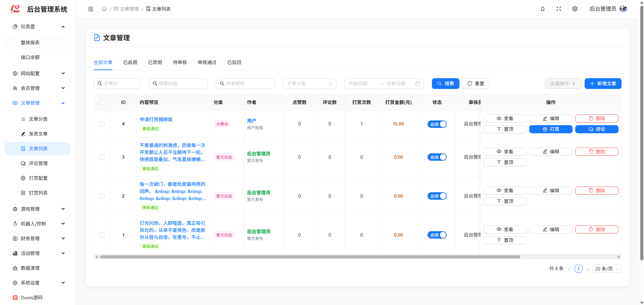Go to home via breadcrumb house icon
Screen dimensions: 644x305
pos(104,9)
